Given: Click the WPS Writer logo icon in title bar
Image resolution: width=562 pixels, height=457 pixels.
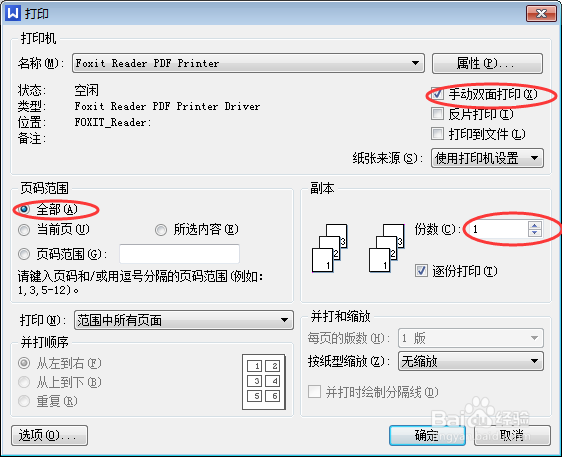Looking at the screenshot, I should (x=13, y=13).
